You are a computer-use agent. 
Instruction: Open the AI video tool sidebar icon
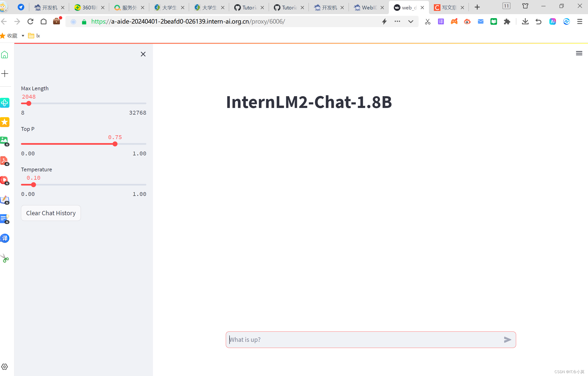click(5, 180)
